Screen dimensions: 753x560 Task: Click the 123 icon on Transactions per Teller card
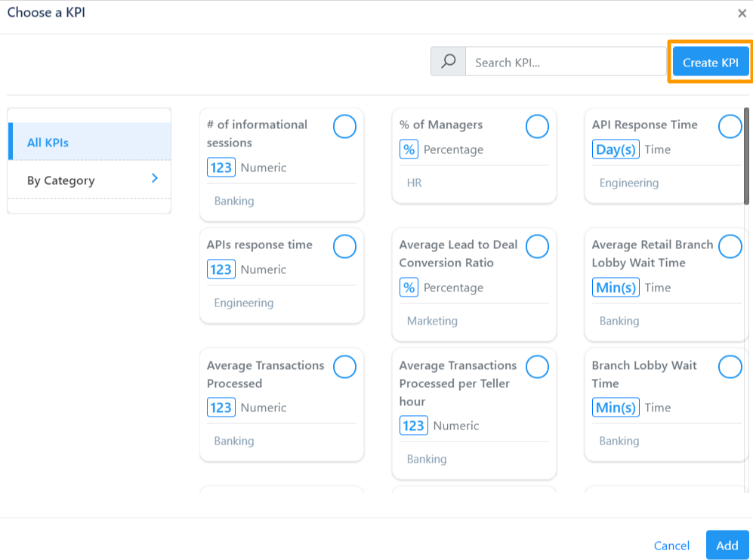pos(413,426)
